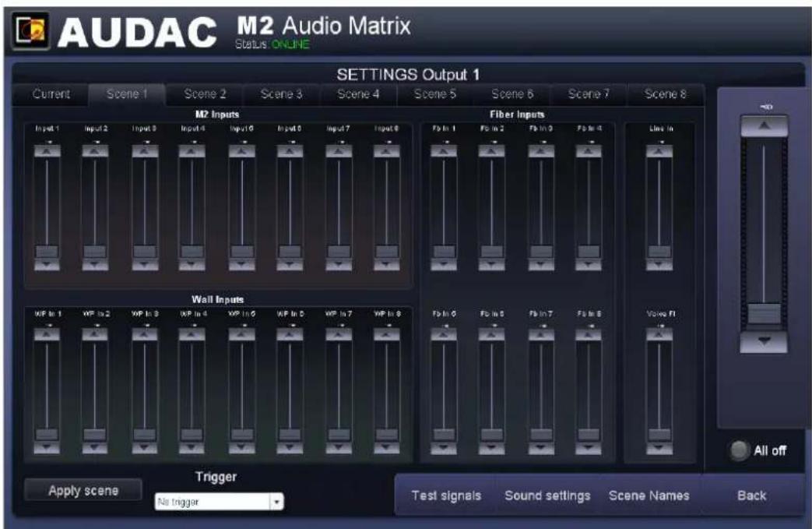
Task: Click the down arrow below Input 7 fader
Action: [339, 265]
